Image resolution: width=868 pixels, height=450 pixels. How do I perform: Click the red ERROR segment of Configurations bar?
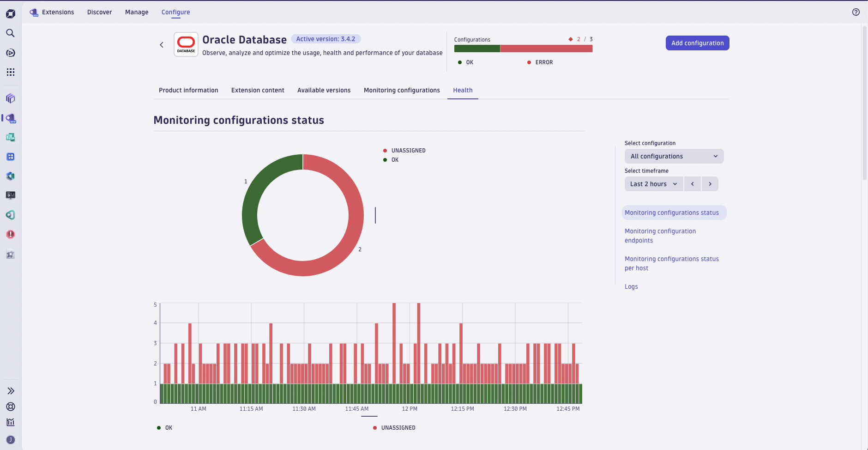(546, 49)
